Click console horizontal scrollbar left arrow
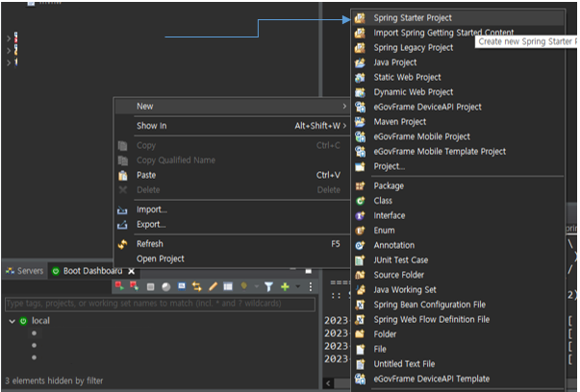 [x=328, y=383]
